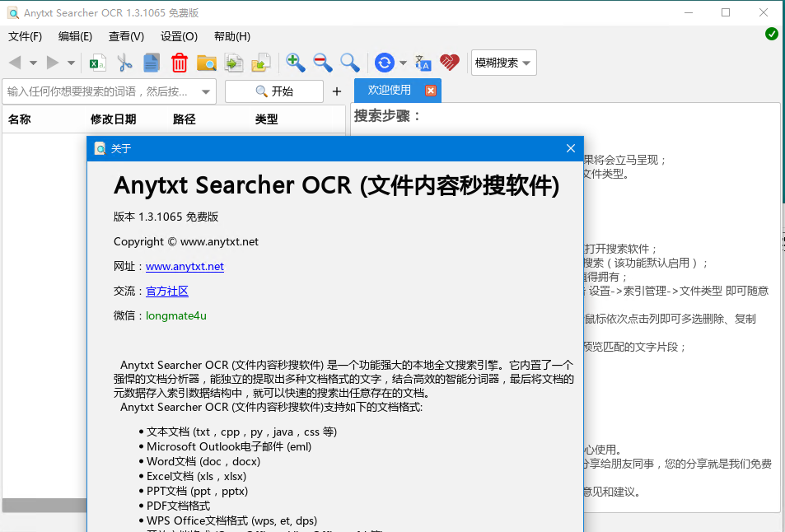Viewport: 785px width, 532px height.
Task: Close the 欢迎使用 tab with red X
Action: pyautogui.click(x=431, y=91)
